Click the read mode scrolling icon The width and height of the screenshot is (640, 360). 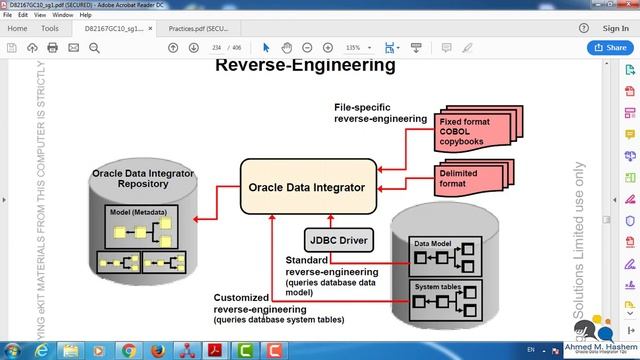416,48
